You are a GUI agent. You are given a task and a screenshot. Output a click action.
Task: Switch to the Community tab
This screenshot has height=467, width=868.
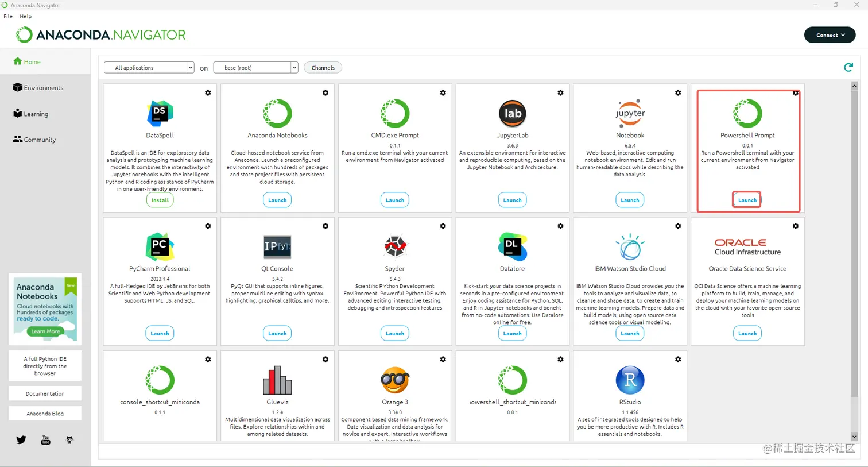pos(45,140)
